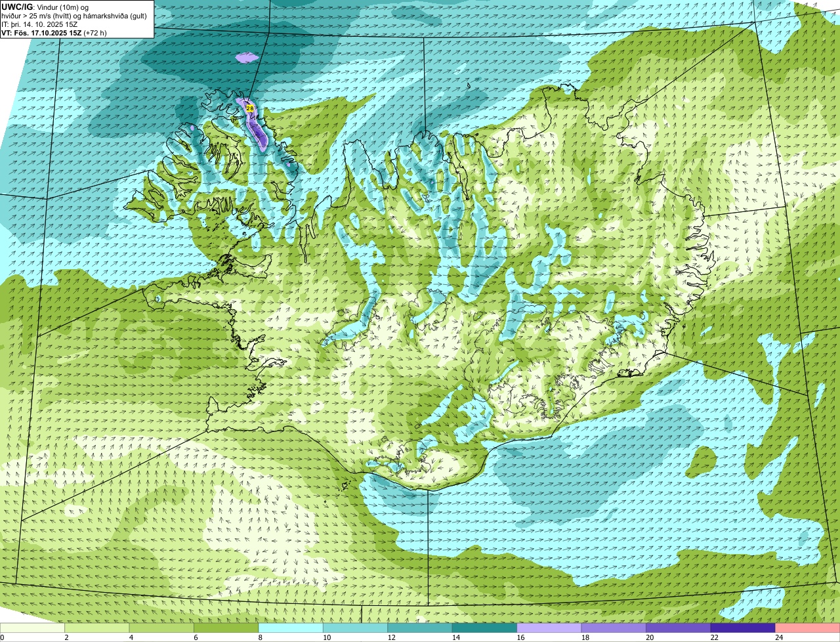840x642 pixels.
Task: Click the legend tick label 8
Action: 260,637
